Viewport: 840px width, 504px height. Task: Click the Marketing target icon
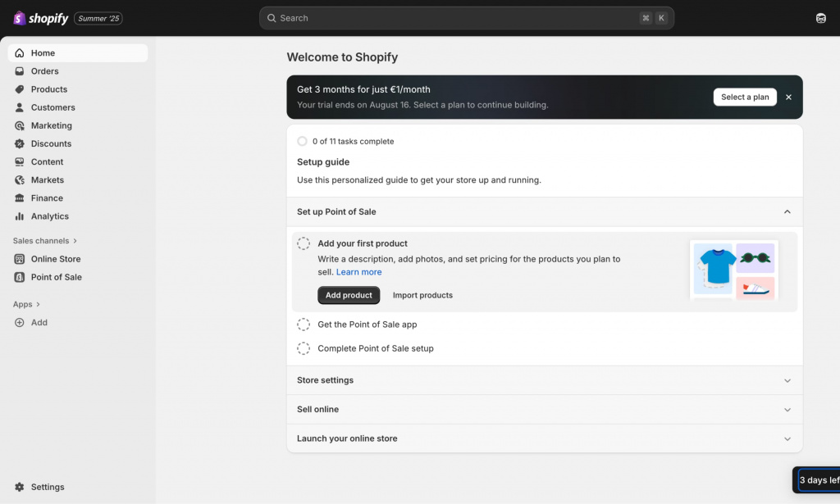click(20, 125)
